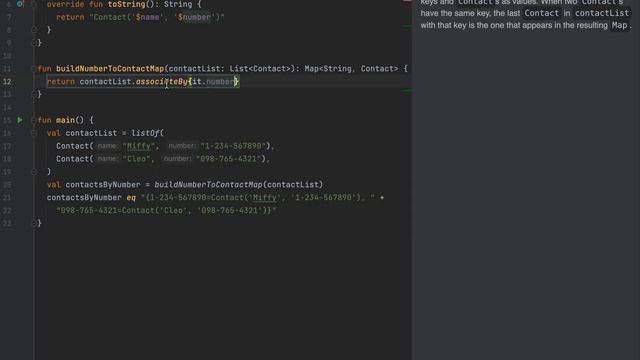Click the expected string on line 22
640x360 pixels.
pos(166,211)
